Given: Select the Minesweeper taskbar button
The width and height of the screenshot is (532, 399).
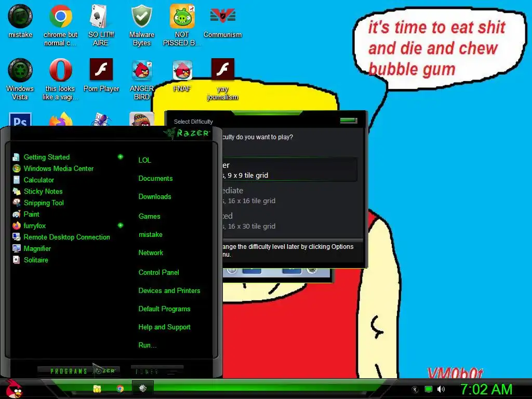Looking at the screenshot, I should click(x=142, y=389).
